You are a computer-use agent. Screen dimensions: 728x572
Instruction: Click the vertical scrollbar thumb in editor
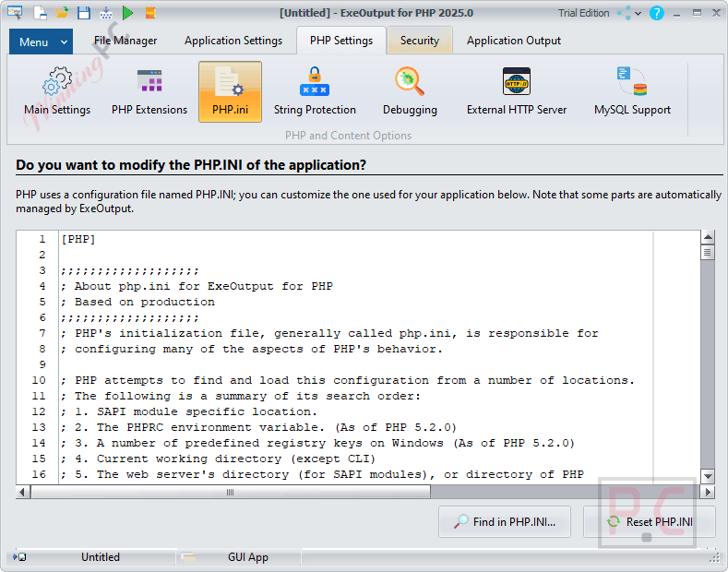click(x=708, y=253)
